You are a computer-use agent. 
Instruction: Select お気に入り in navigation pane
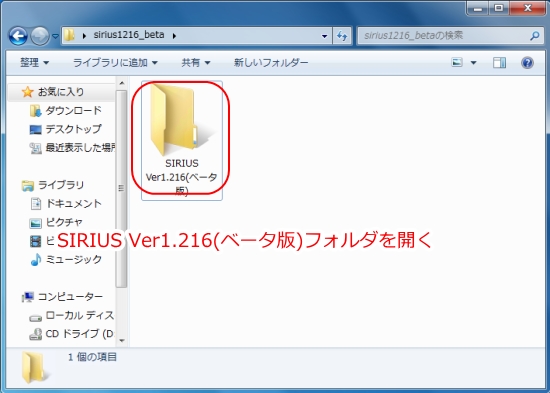(61, 92)
